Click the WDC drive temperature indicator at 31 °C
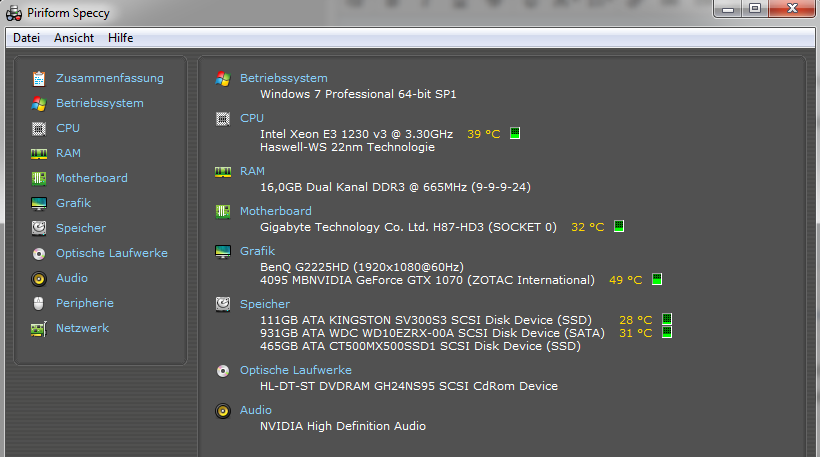This screenshot has width=820, height=457. [667, 332]
